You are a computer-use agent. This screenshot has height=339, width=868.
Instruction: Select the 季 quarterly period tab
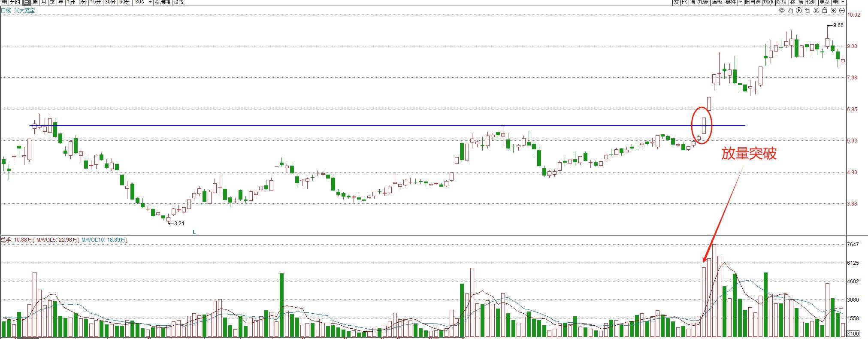pyautogui.click(x=52, y=2)
